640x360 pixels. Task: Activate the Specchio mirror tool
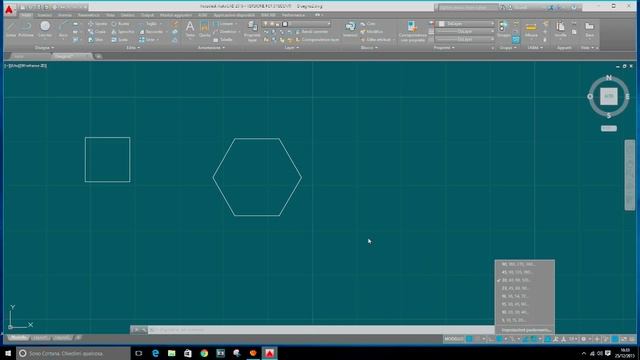tap(123, 32)
